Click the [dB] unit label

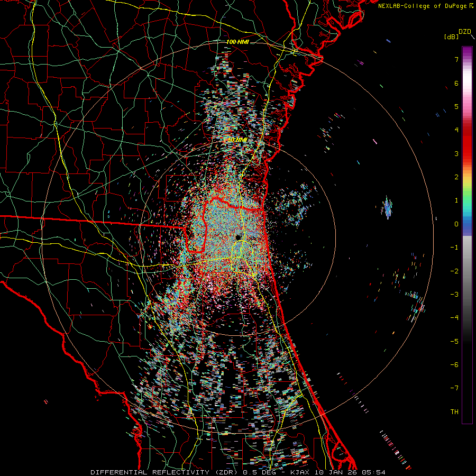pos(451,36)
